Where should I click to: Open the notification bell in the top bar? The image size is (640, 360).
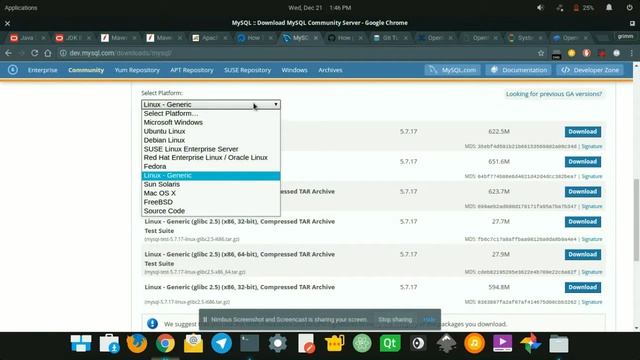[x=609, y=8]
